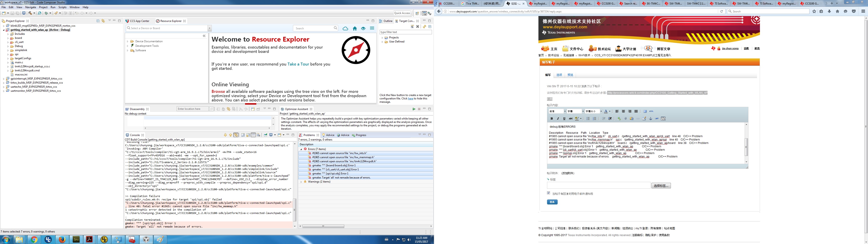Toggle underline formatting in the post editor

point(564,119)
